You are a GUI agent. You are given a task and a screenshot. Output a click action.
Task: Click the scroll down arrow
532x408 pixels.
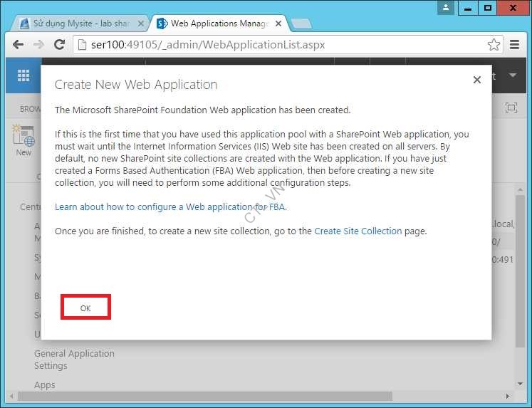pos(520,384)
